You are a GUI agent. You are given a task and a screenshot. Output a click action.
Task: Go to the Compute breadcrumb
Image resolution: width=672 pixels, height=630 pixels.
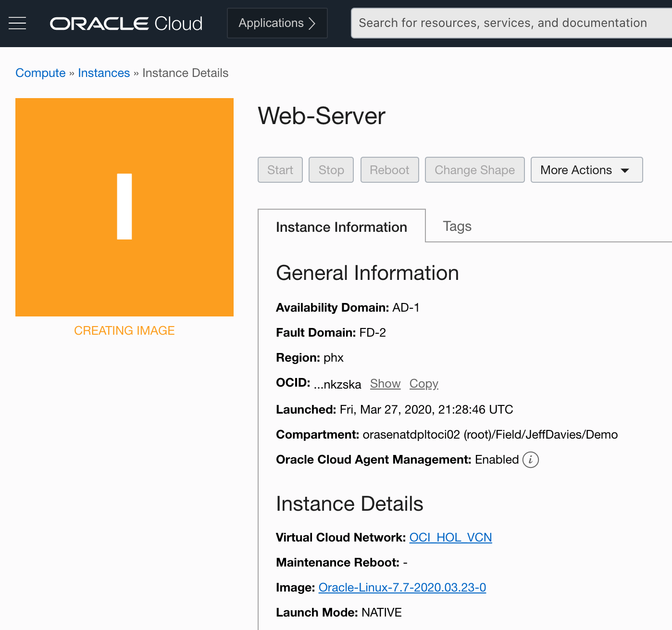pyautogui.click(x=40, y=73)
